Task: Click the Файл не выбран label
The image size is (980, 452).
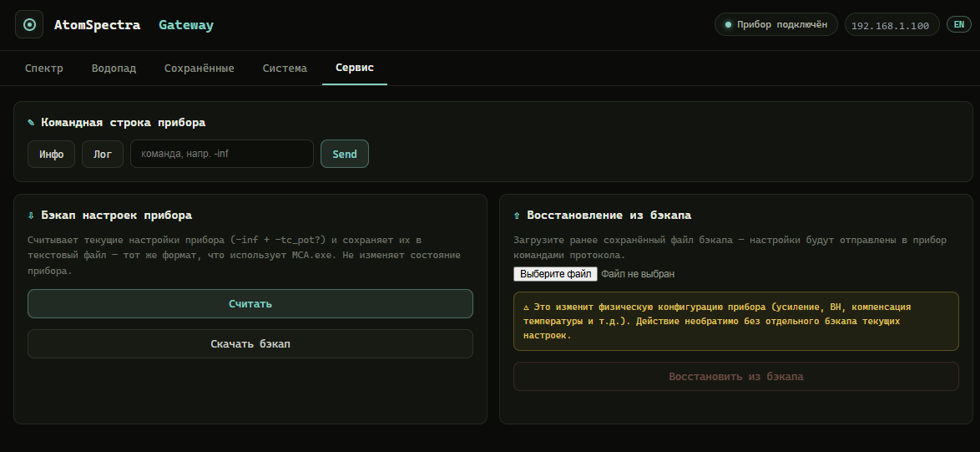Action: tap(638, 274)
